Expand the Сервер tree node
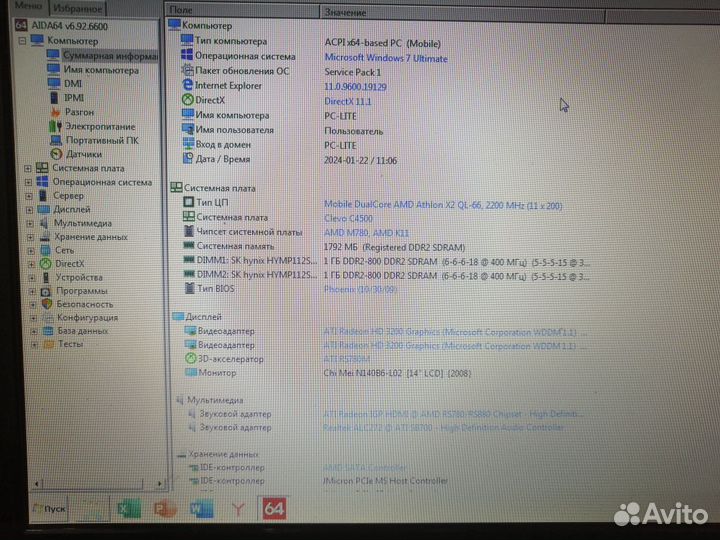 click(x=28, y=196)
